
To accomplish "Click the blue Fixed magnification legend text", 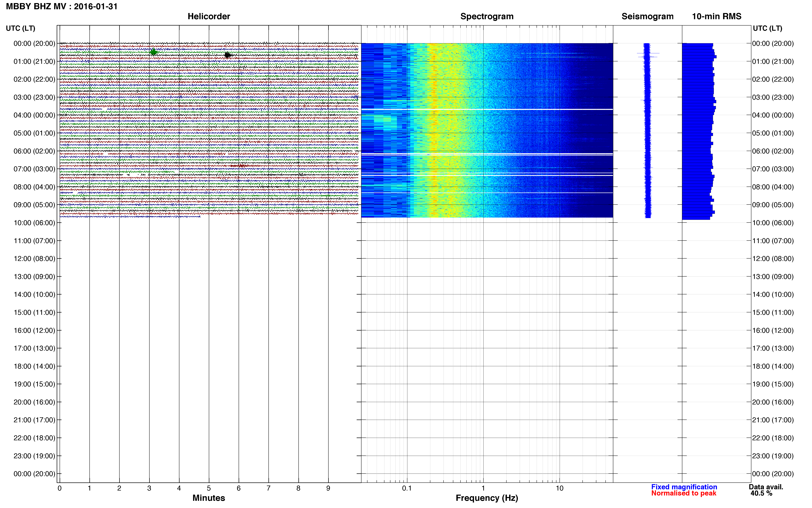I will coord(684,487).
